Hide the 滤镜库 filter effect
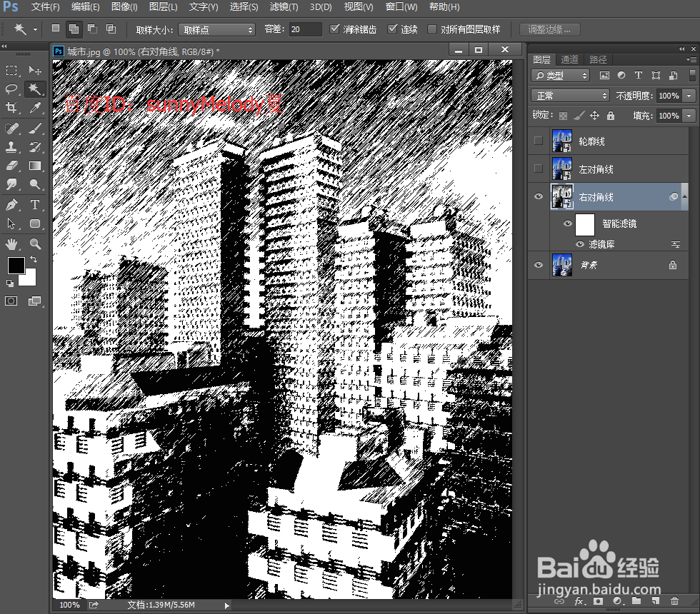 coord(580,244)
